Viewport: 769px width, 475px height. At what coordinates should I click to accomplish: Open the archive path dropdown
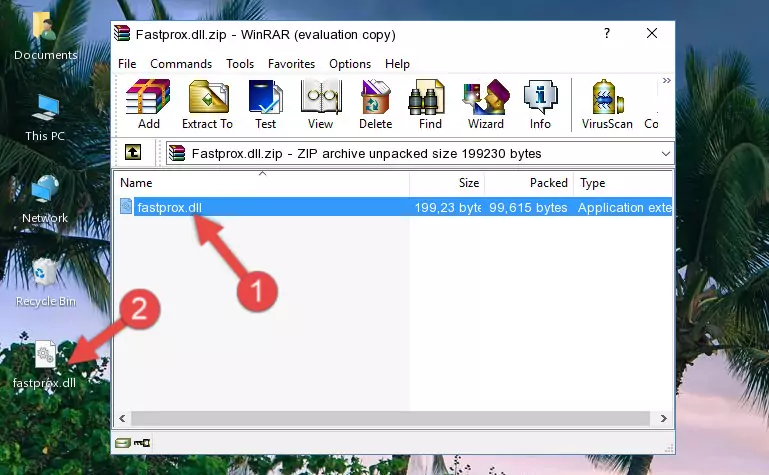click(x=666, y=153)
